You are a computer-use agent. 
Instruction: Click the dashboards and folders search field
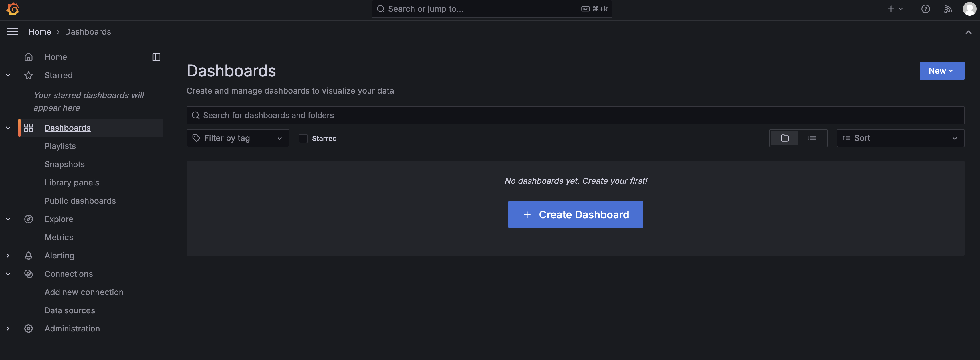coord(575,115)
